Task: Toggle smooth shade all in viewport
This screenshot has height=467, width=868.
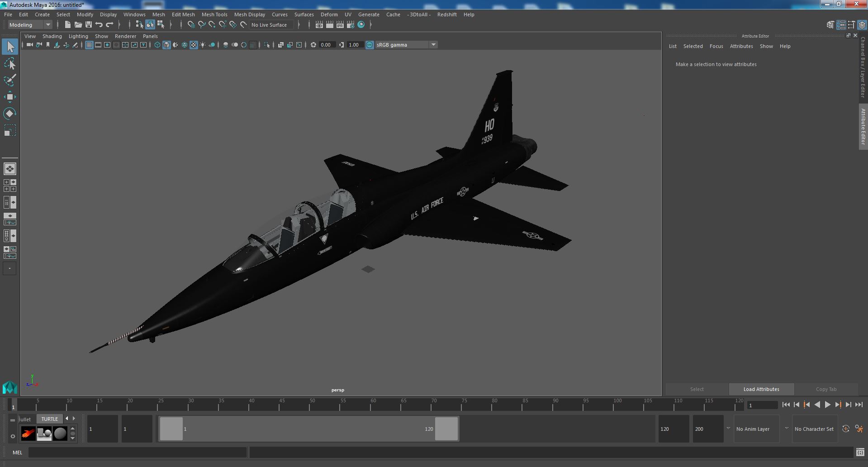Action: pyautogui.click(x=166, y=45)
